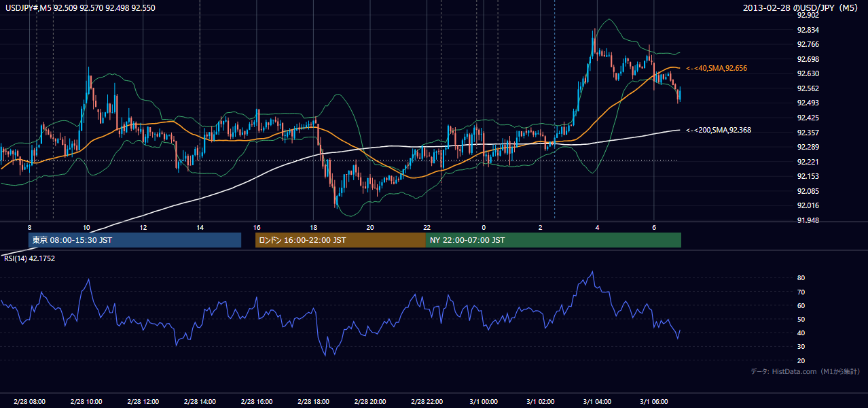868x408 pixels.
Task: Click price axis value 92.016
Action: [x=808, y=205]
